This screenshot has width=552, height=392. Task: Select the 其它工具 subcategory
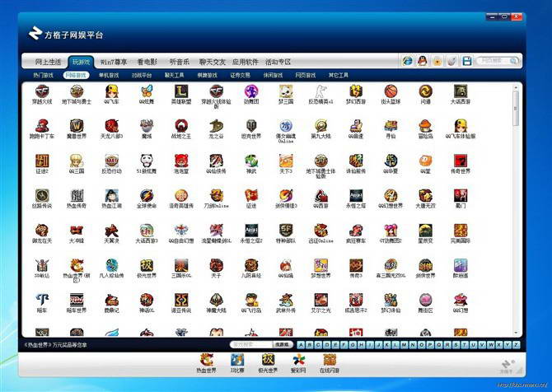pos(339,75)
